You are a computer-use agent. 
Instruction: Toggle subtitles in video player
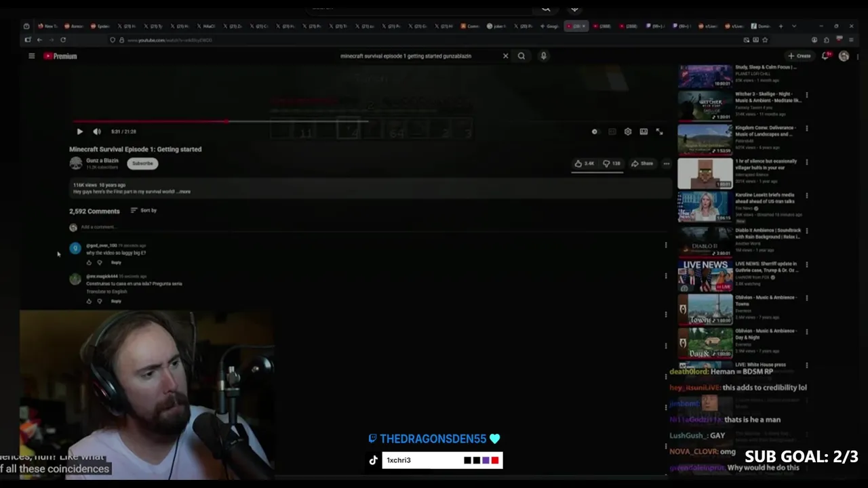tap(612, 131)
